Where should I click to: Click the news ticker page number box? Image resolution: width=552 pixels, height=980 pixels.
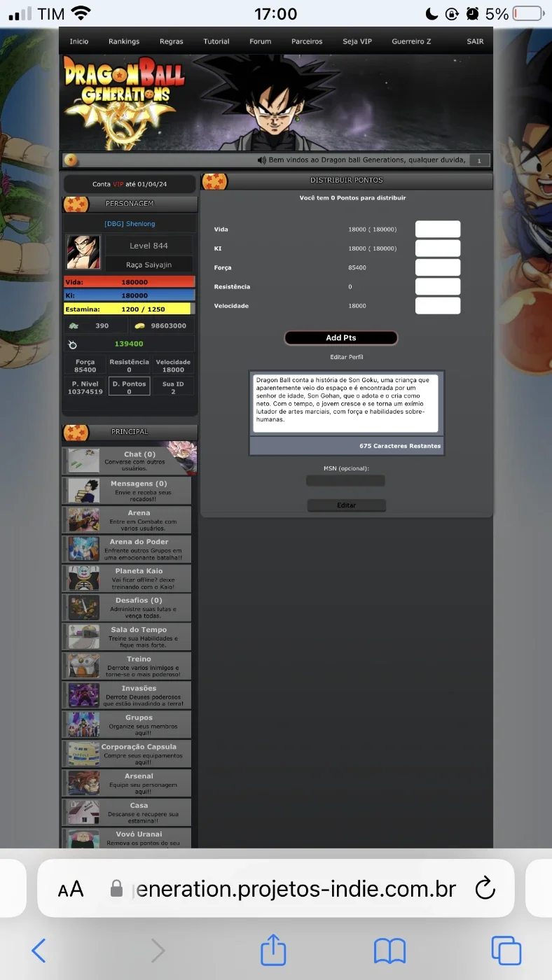pyautogui.click(x=479, y=160)
